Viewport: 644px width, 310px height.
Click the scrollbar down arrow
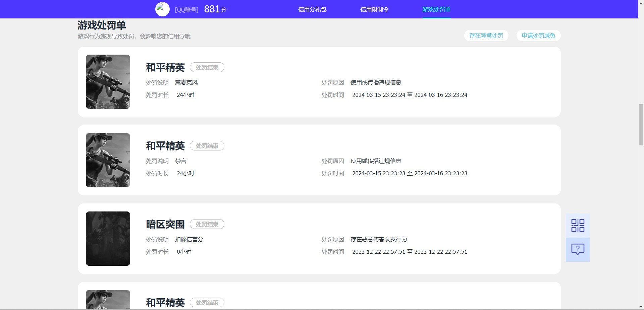pyautogui.click(x=641, y=307)
